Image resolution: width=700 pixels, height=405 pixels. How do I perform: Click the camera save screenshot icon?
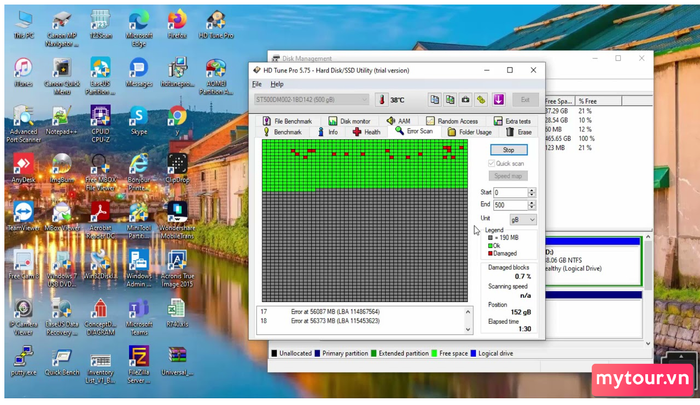click(465, 100)
